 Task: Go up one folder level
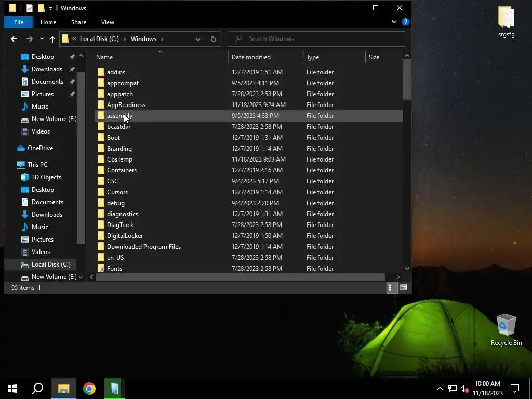click(x=52, y=39)
